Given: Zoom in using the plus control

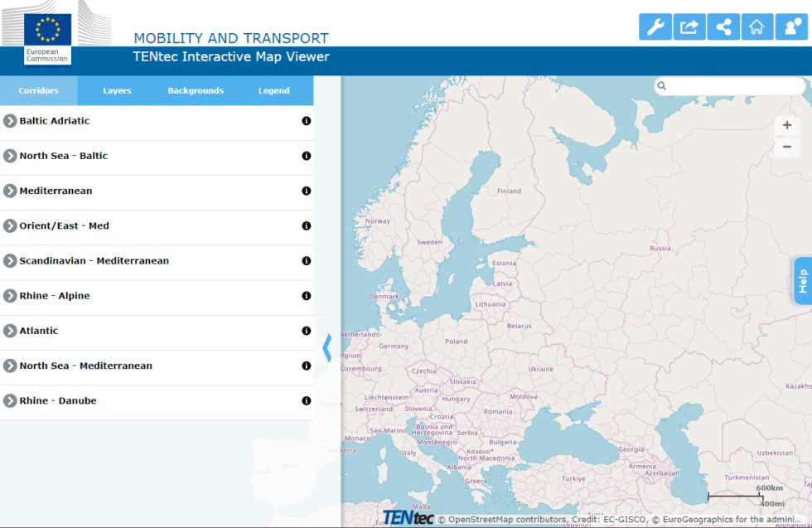Looking at the screenshot, I should pyautogui.click(x=786, y=125).
